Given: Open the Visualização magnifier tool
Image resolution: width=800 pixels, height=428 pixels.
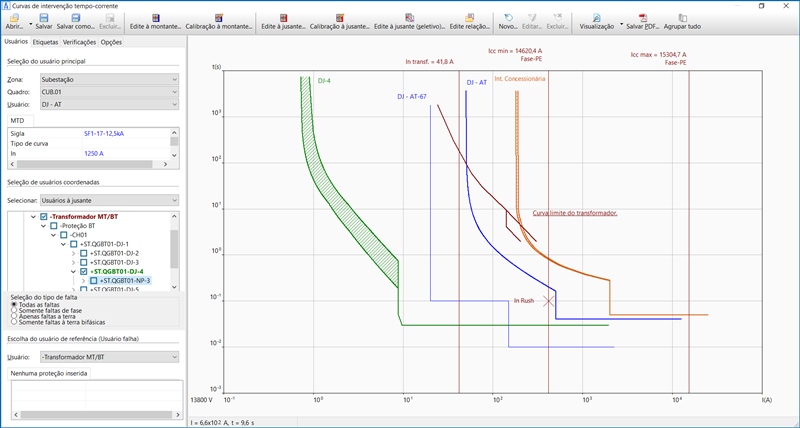Looking at the screenshot, I should (596, 18).
